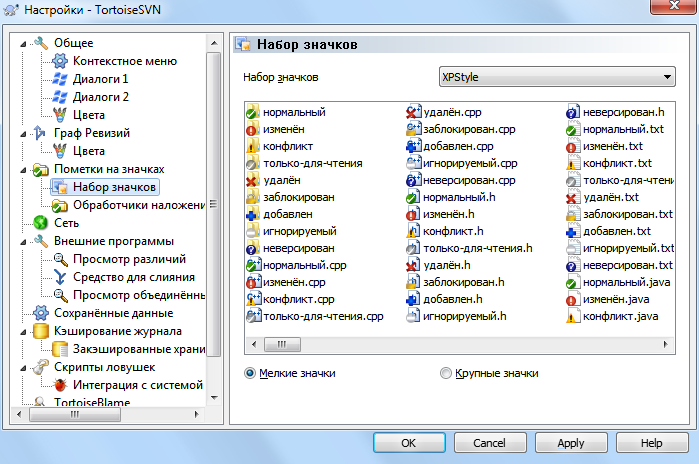Screen dimensions: 699x464
Task: Click the icon for добавлен.h
Action: (413, 299)
